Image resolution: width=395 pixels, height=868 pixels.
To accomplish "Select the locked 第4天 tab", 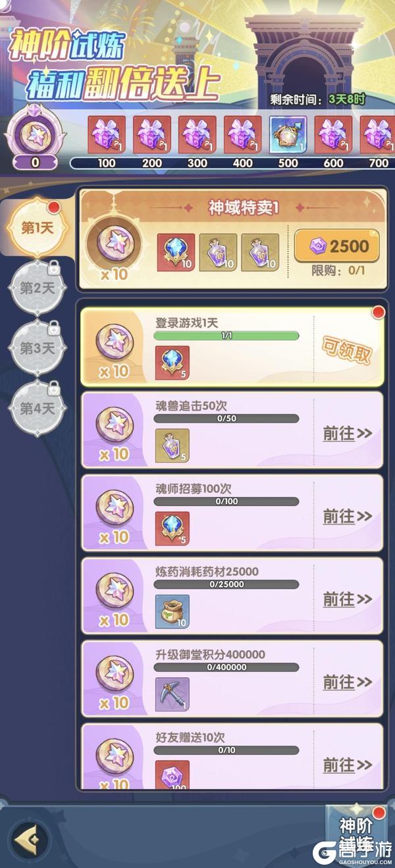I will coord(37,408).
